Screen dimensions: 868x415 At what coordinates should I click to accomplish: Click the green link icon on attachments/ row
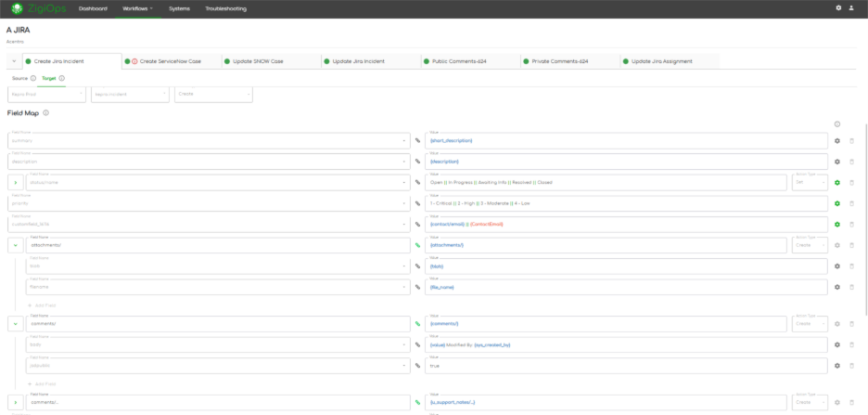tap(418, 245)
